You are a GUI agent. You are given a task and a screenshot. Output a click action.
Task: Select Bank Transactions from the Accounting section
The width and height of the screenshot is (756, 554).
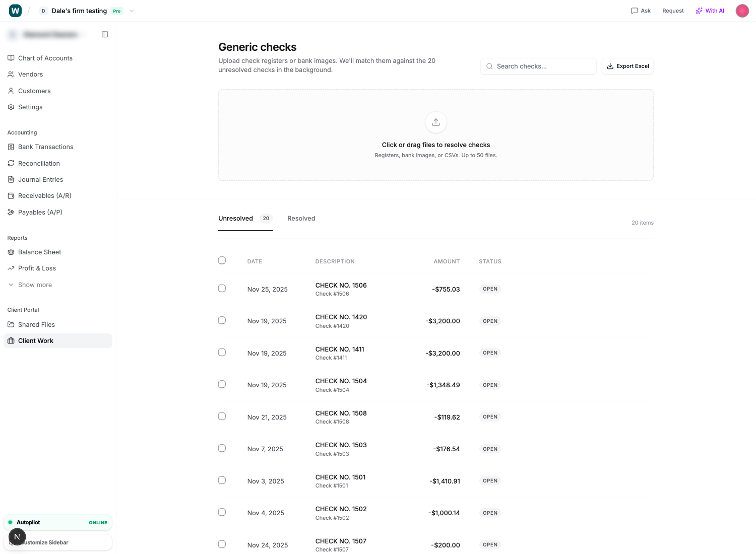pyautogui.click(x=46, y=147)
